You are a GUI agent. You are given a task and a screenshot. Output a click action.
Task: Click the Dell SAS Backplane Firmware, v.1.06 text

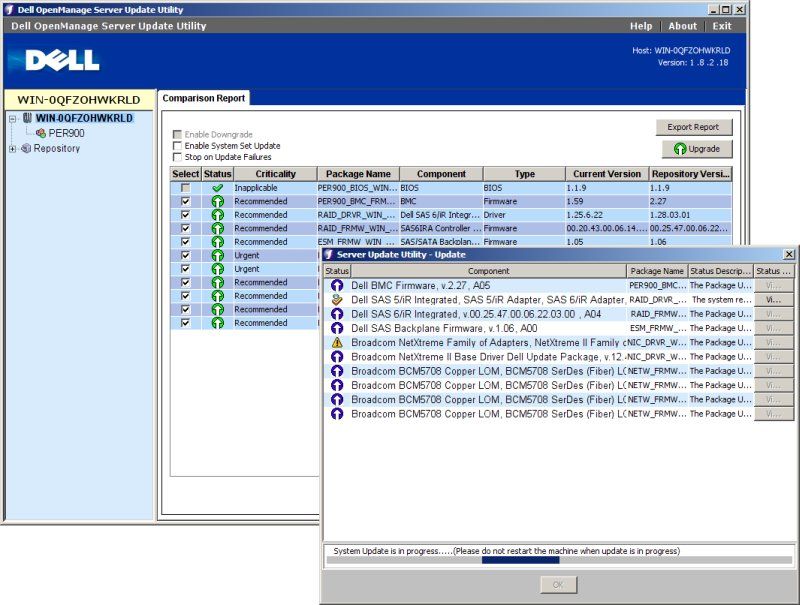click(444, 329)
